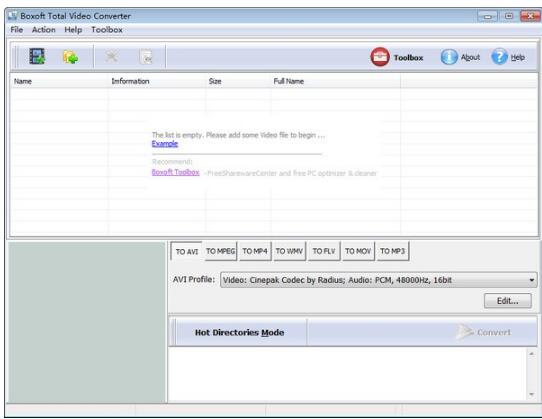Open the Help menu

pos(73,30)
